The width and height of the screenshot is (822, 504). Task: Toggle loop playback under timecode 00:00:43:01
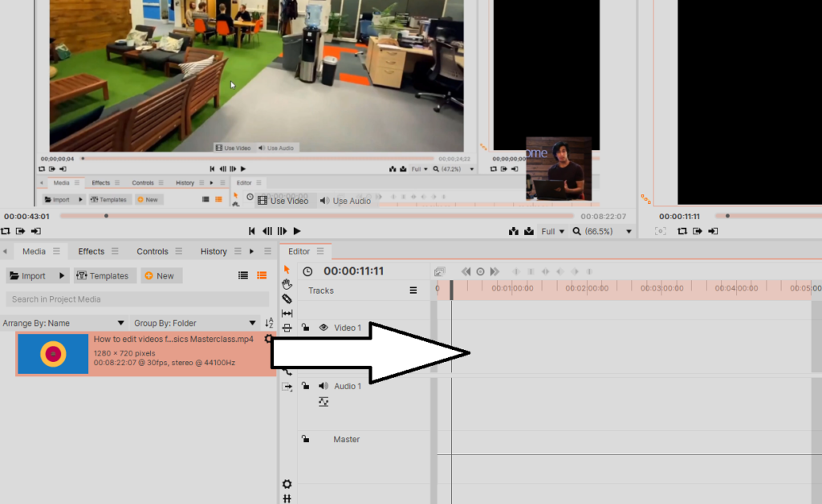coord(6,231)
